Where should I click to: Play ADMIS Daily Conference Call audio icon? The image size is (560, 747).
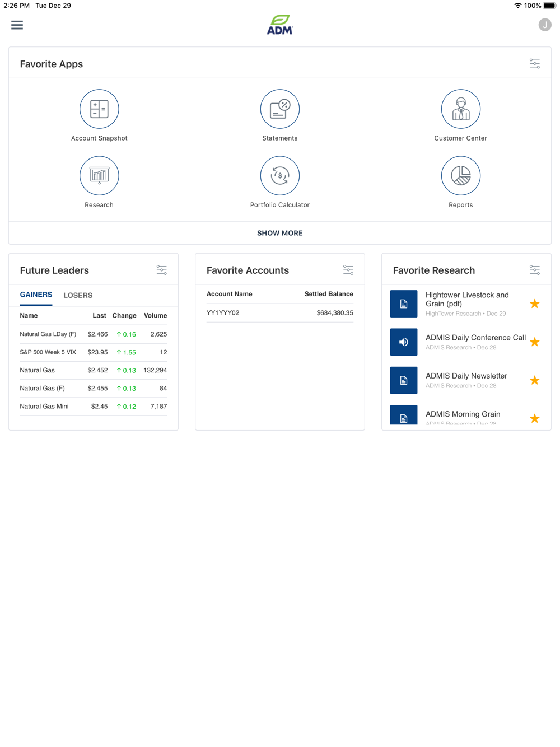click(x=404, y=342)
